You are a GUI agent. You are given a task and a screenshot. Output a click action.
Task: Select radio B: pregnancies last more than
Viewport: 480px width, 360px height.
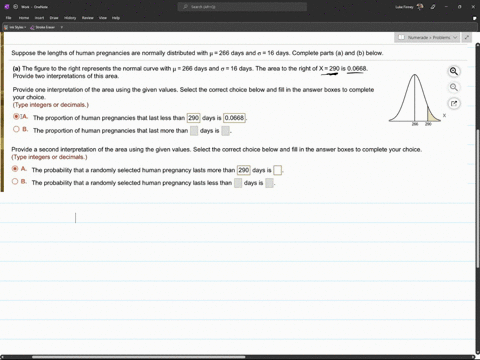tap(16, 129)
